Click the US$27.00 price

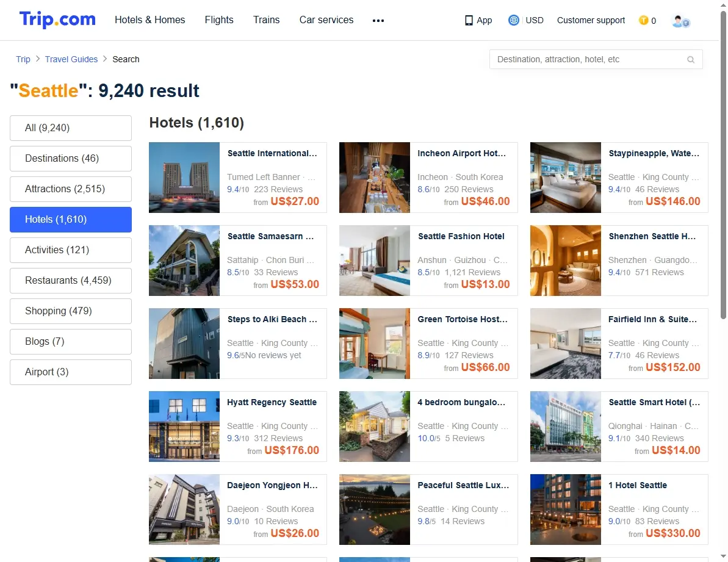[x=295, y=201]
